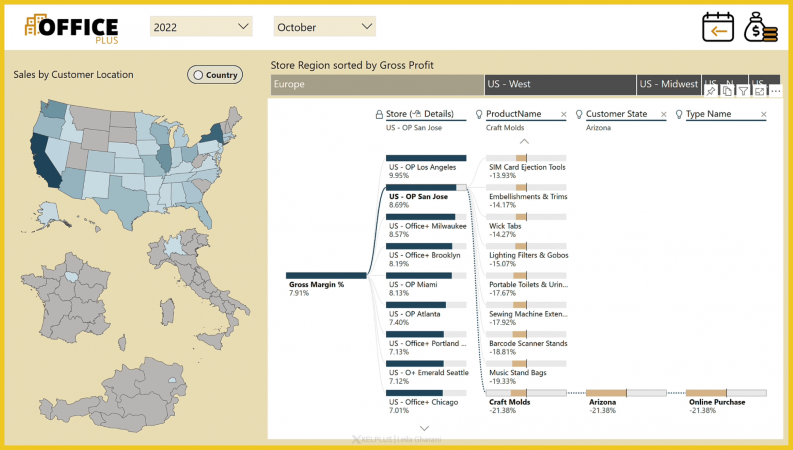Image resolution: width=793 pixels, height=450 pixels.
Task: Open more options ellipsis on visual
Action: pyautogui.click(x=774, y=90)
